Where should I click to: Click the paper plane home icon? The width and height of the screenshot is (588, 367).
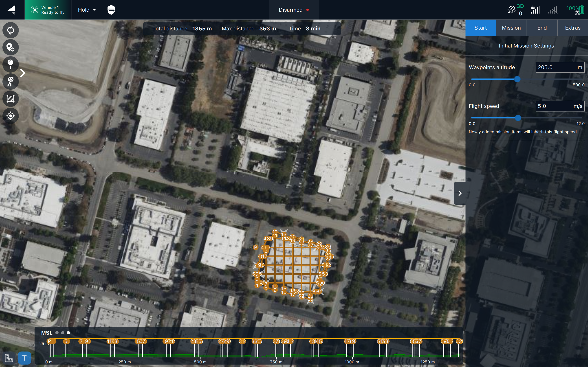(x=12, y=10)
